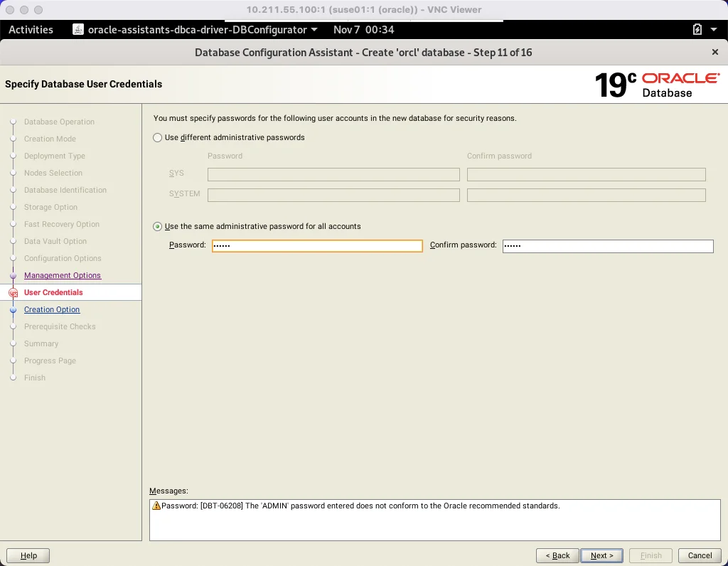Open the Activities overview
Screen dimensions: 728x566
pyautogui.click(x=31, y=30)
